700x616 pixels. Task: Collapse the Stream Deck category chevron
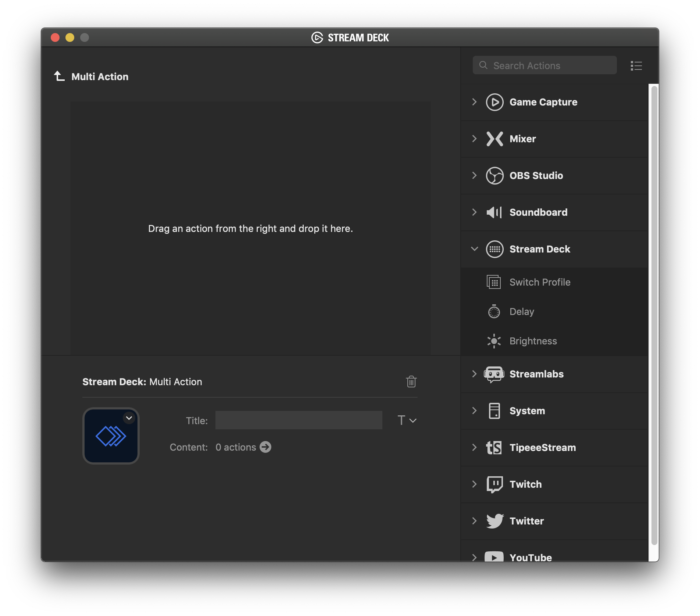[x=474, y=249]
